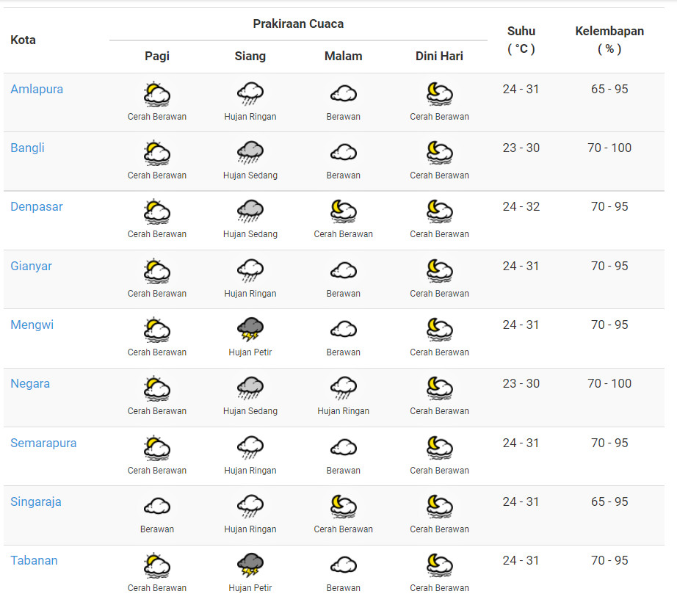Open the Singaraja city link
This screenshot has height=616, width=677.
pos(36,502)
